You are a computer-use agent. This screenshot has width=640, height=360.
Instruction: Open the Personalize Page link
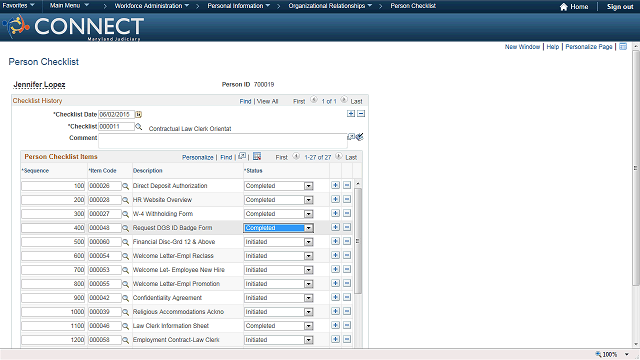coord(589,47)
